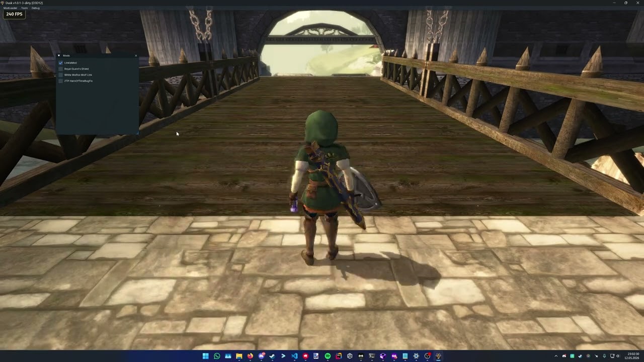The image size is (644, 362).
Task: Maximize or restore the Dusk window
Action: tap(626, 3)
